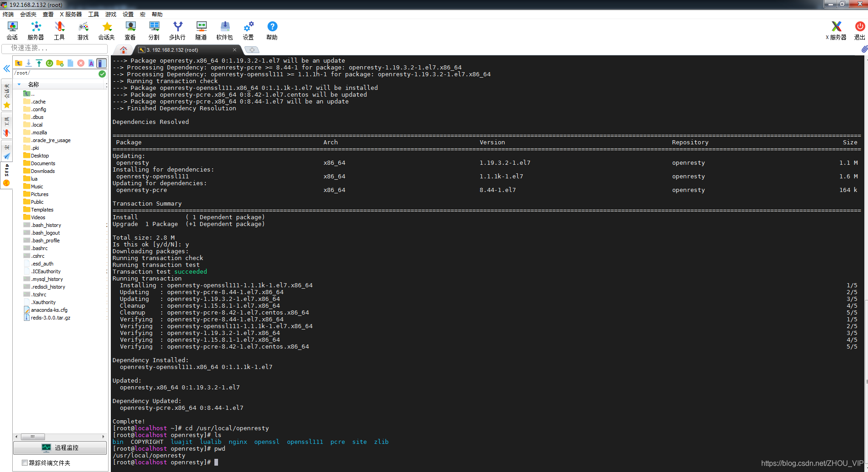Open the 宏 (Macros) menu
Image resolution: width=868 pixels, height=472 pixels.
pyautogui.click(x=143, y=15)
